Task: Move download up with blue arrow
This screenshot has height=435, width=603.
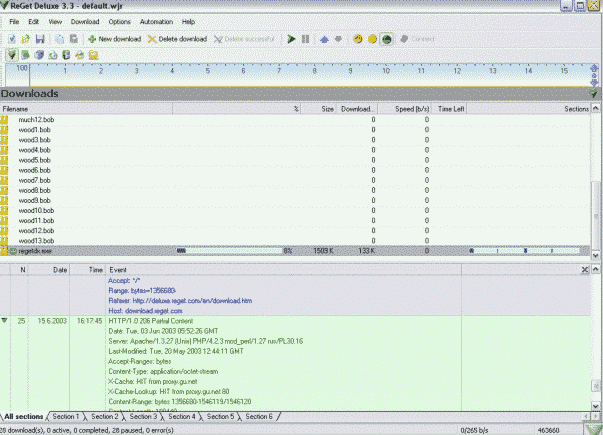Action: tap(324, 39)
